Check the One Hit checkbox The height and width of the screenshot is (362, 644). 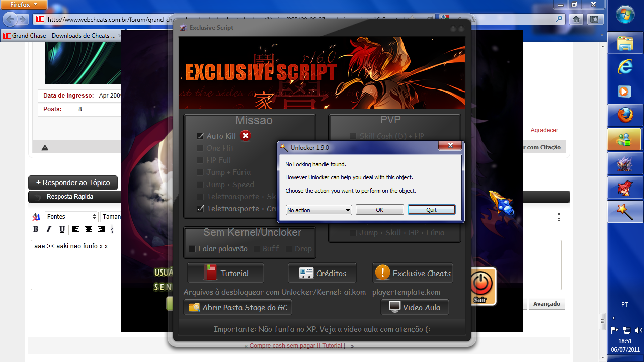(x=200, y=148)
